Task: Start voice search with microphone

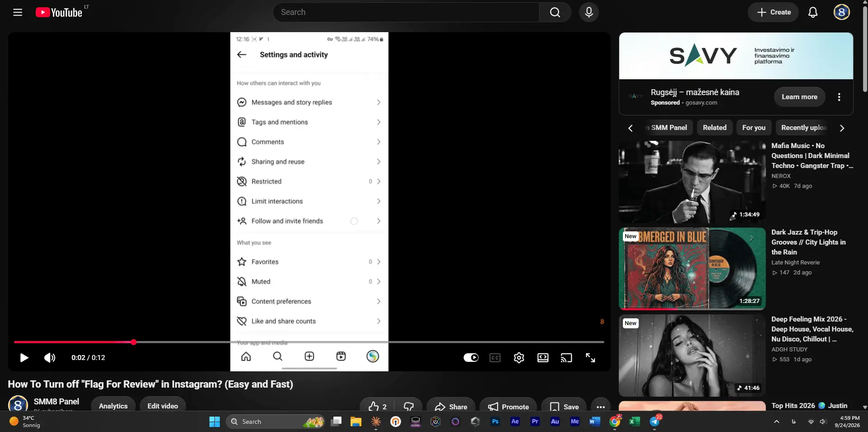Action: (589, 12)
